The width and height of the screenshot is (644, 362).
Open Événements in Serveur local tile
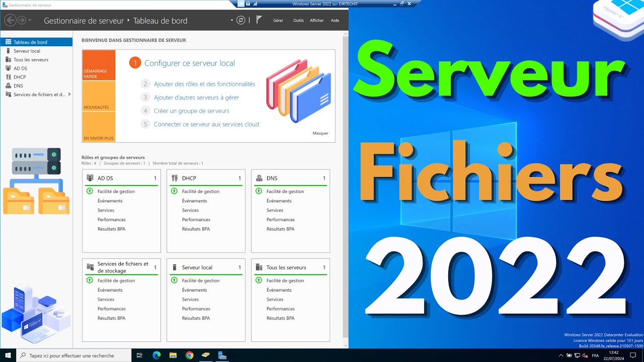point(195,290)
